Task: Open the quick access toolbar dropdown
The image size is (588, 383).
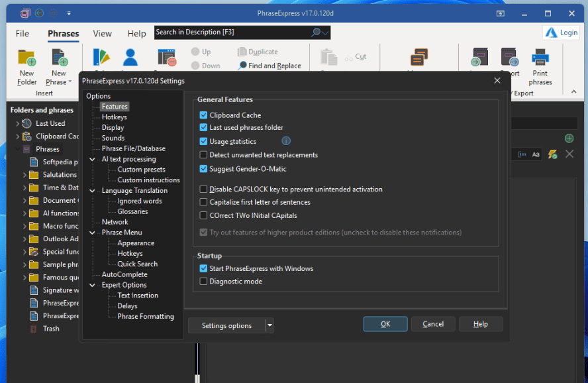Action: pyautogui.click(x=69, y=13)
